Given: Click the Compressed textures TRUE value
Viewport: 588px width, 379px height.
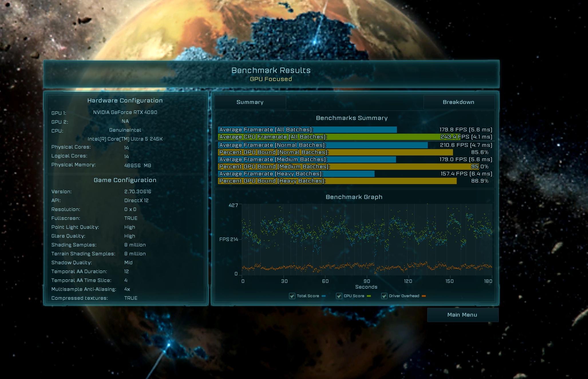Looking at the screenshot, I should [x=131, y=298].
